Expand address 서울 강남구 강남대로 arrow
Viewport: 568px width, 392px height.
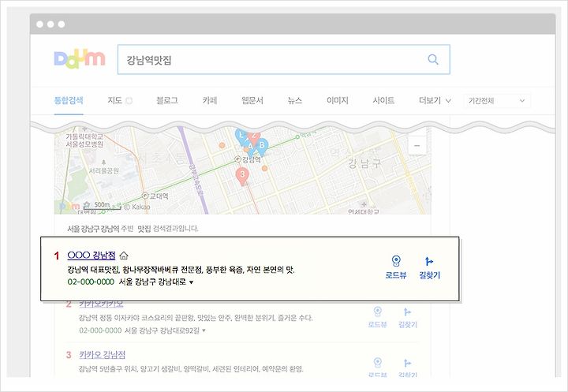click(x=191, y=282)
